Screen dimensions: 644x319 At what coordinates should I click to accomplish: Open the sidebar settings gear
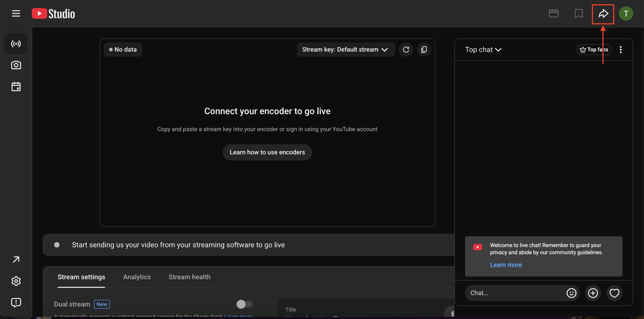[x=16, y=281]
